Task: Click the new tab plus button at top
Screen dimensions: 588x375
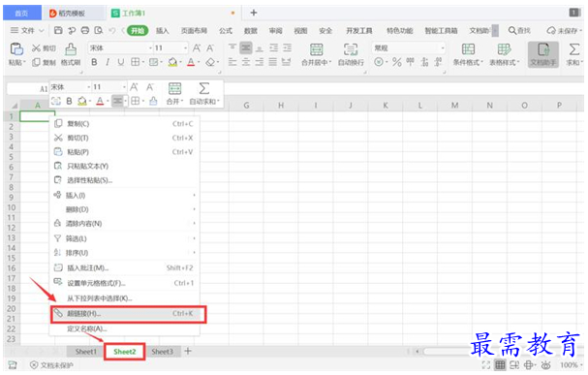Action: click(254, 13)
